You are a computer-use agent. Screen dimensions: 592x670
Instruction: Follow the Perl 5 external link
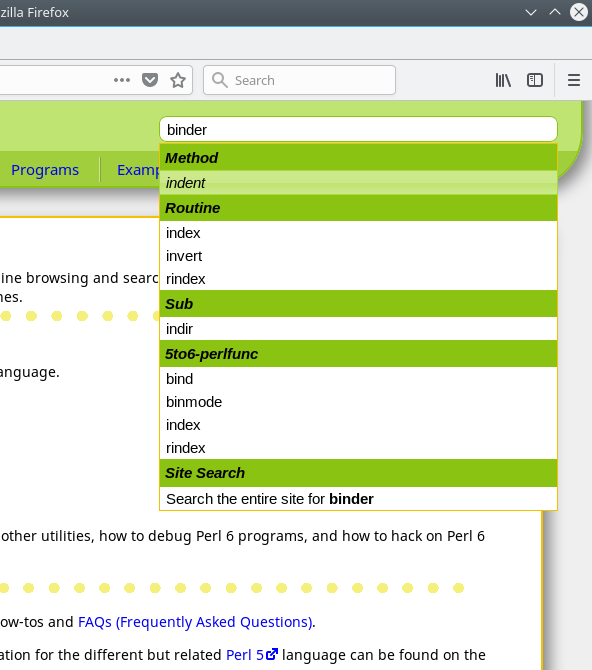tap(252, 655)
